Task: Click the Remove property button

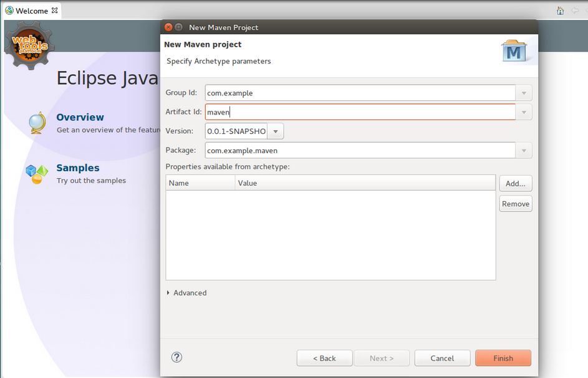Action: coord(516,204)
